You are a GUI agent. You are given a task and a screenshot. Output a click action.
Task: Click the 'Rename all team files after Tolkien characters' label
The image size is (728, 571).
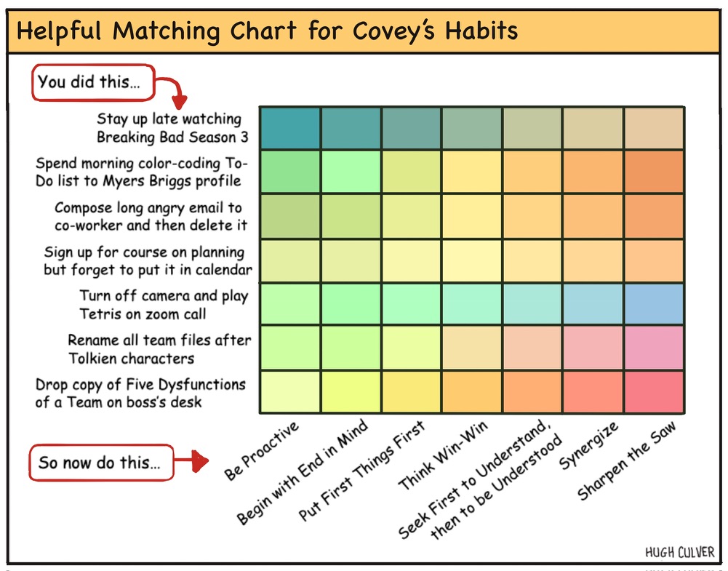[x=159, y=349]
